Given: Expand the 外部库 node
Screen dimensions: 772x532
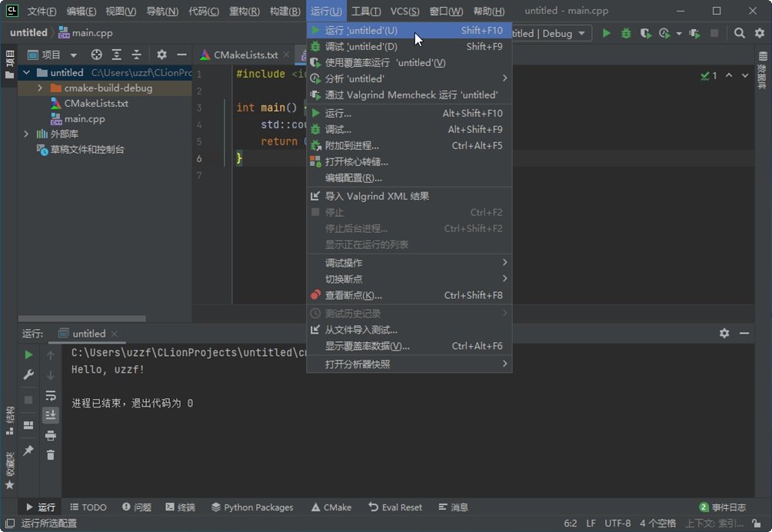Looking at the screenshot, I should pyautogui.click(x=26, y=134).
